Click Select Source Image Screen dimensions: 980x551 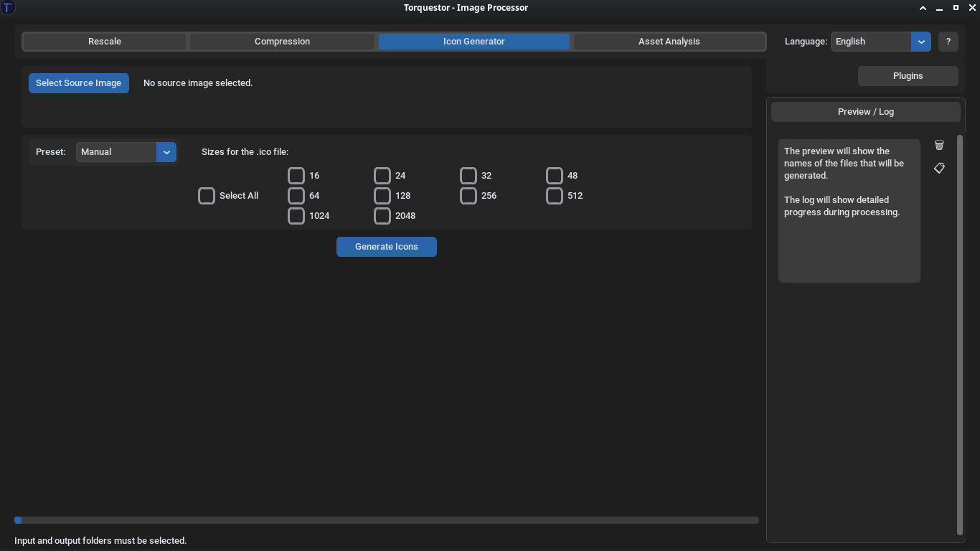(x=78, y=83)
